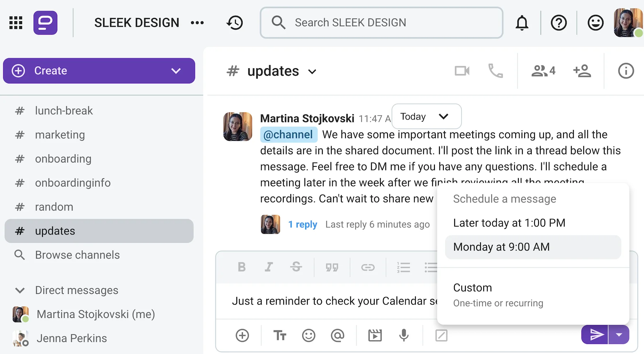Viewport: 644px width, 354px height.
Task: Open the Today date dropdown
Action: (x=426, y=117)
